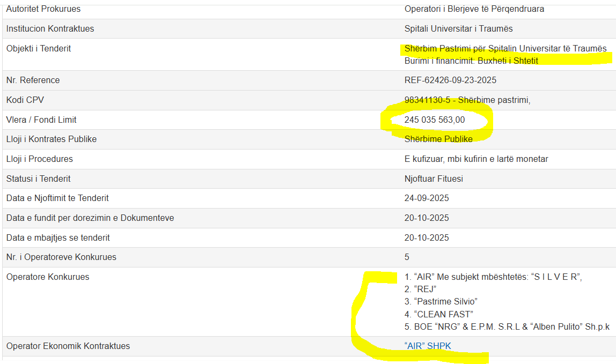Click "Operatori i Blerjeve të Përqendruara" text
The height and width of the screenshot is (364, 616).
[474, 9]
